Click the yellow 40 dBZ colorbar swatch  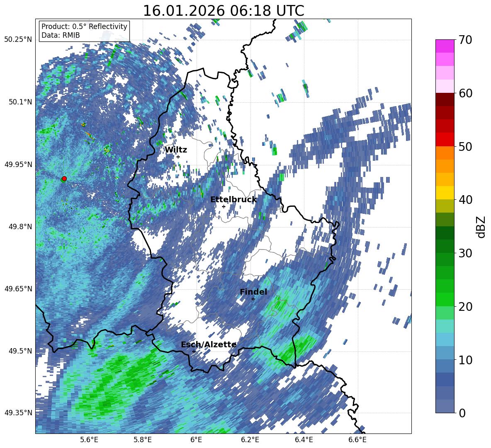(445, 193)
